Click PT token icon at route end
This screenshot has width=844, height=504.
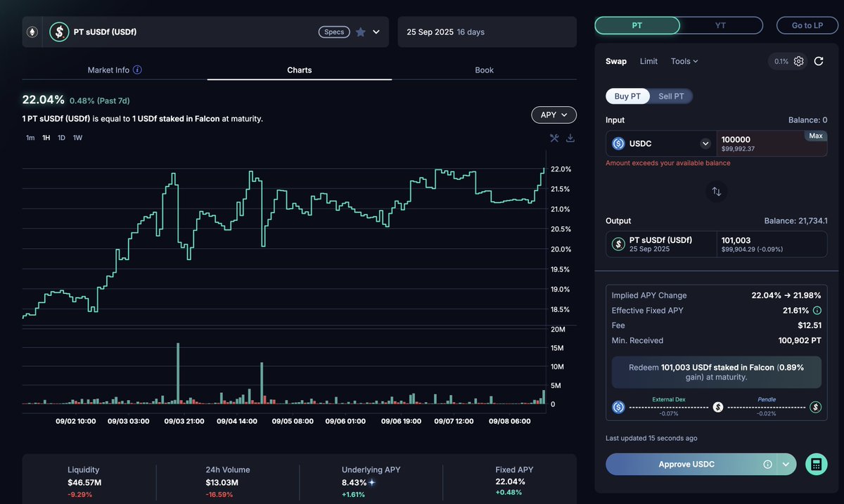[816, 407]
